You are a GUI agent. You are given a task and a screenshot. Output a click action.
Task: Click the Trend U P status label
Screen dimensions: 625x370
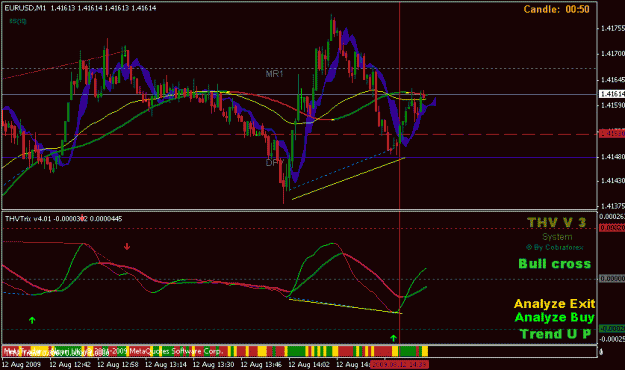click(x=555, y=334)
